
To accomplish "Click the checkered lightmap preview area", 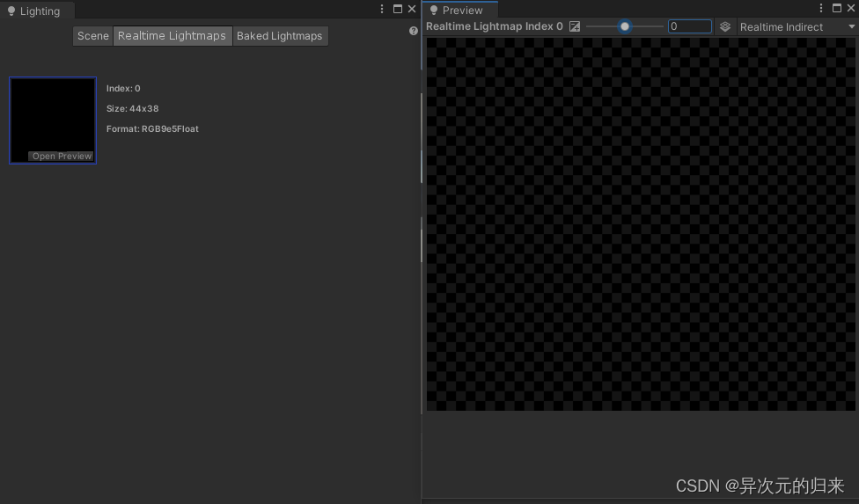I will click(x=641, y=223).
